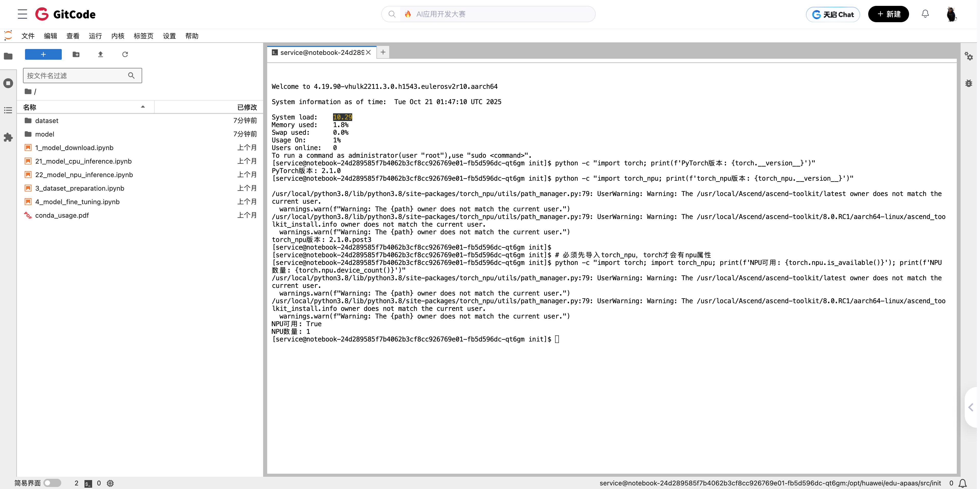The image size is (980, 489).
Task: Open 4_model_fine_tuning.ipynb notebook
Action: [x=77, y=202]
